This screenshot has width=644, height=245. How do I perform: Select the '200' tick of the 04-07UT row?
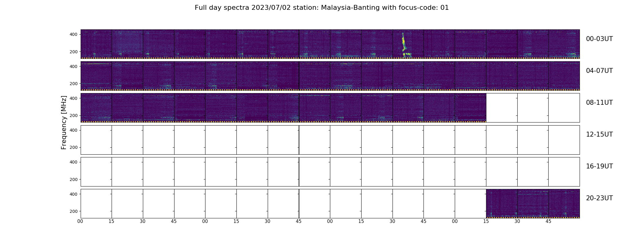pyautogui.click(x=74, y=84)
